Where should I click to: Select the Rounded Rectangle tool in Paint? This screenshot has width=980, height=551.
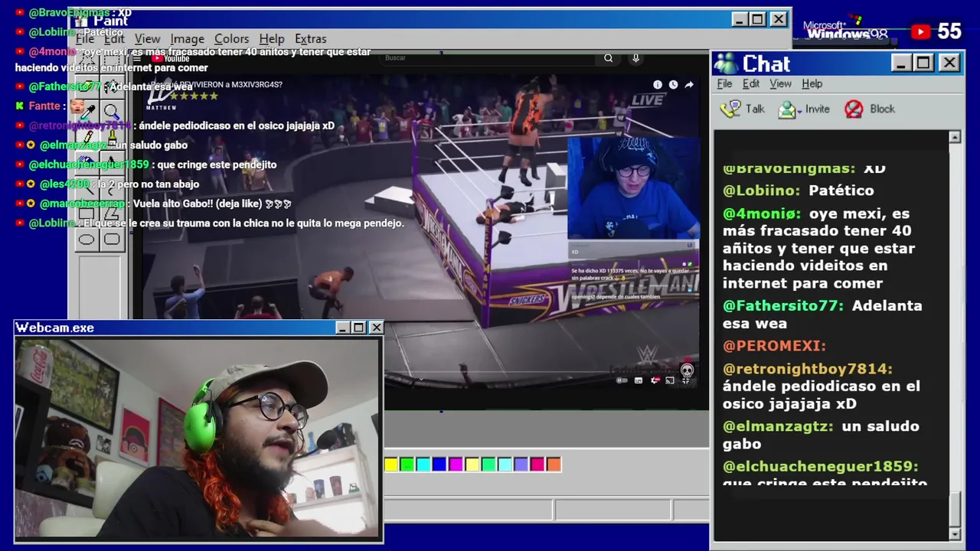pyautogui.click(x=112, y=240)
